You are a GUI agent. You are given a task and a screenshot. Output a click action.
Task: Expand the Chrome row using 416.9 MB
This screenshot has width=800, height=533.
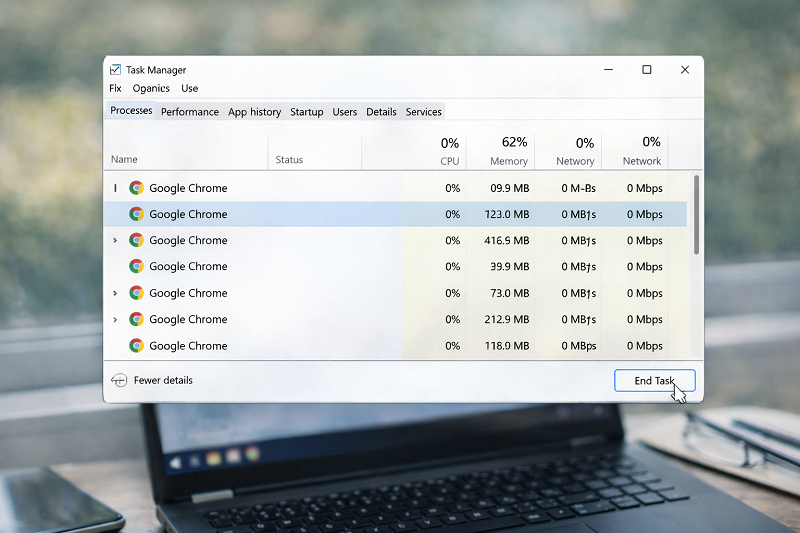(x=115, y=240)
